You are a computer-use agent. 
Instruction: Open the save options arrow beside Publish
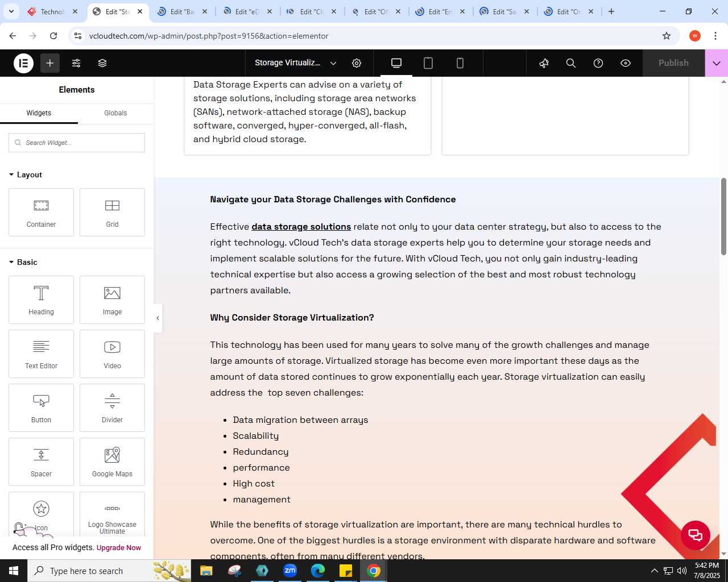pyautogui.click(x=717, y=63)
